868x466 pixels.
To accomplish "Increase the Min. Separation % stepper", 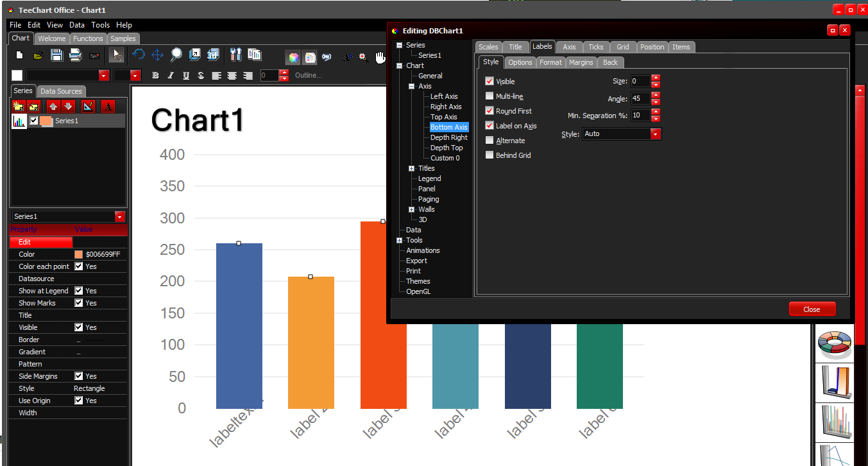I will [656, 112].
